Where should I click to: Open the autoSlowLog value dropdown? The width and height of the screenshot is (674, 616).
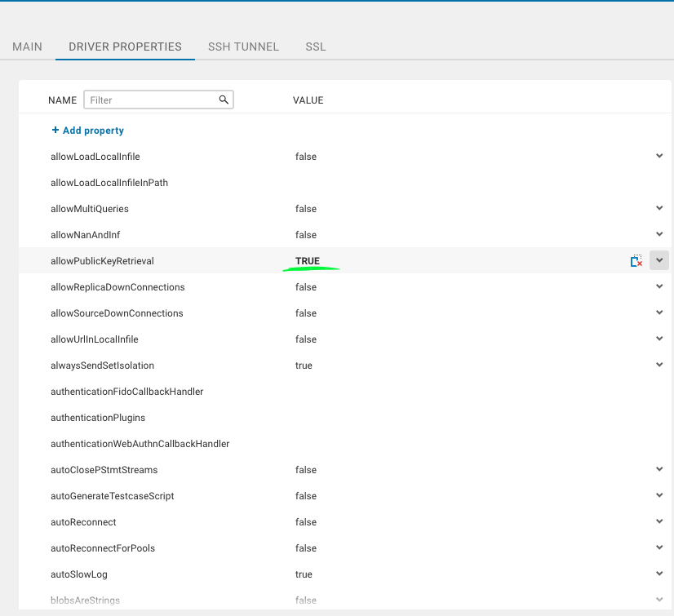[659, 573]
